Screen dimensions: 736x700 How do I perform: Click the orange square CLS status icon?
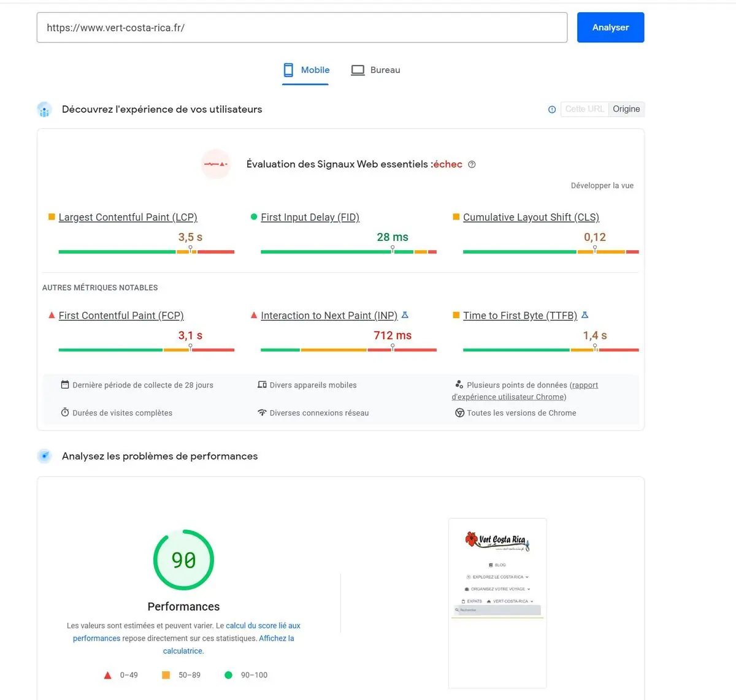tap(456, 217)
